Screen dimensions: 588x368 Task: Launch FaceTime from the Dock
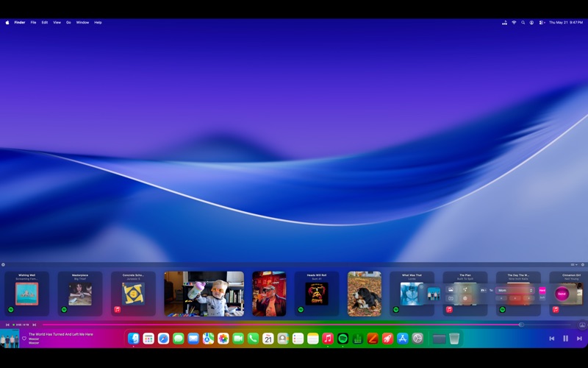(x=238, y=339)
